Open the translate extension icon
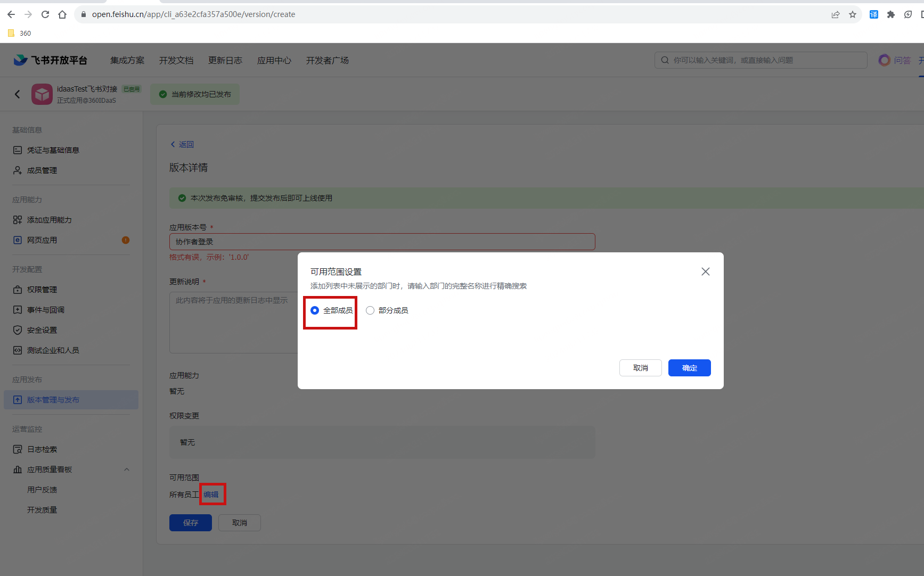 click(874, 14)
